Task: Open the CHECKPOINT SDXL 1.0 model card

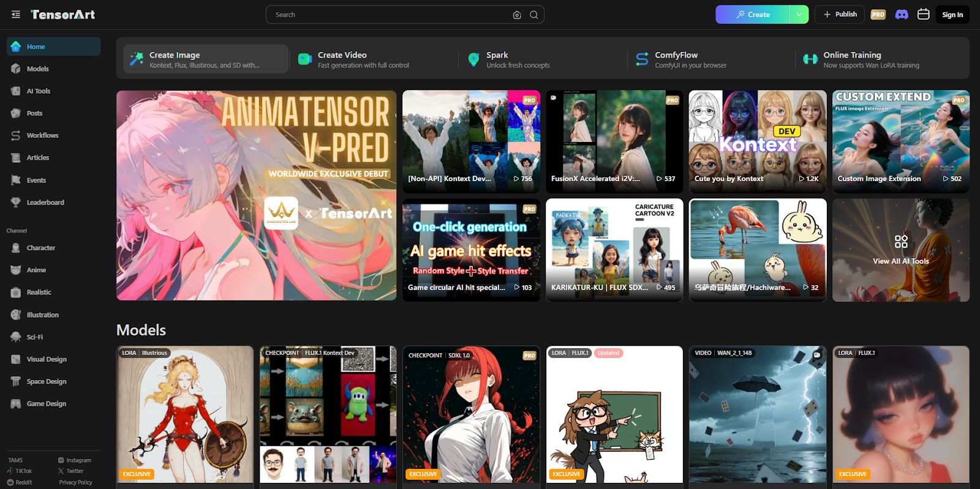Action: point(471,416)
